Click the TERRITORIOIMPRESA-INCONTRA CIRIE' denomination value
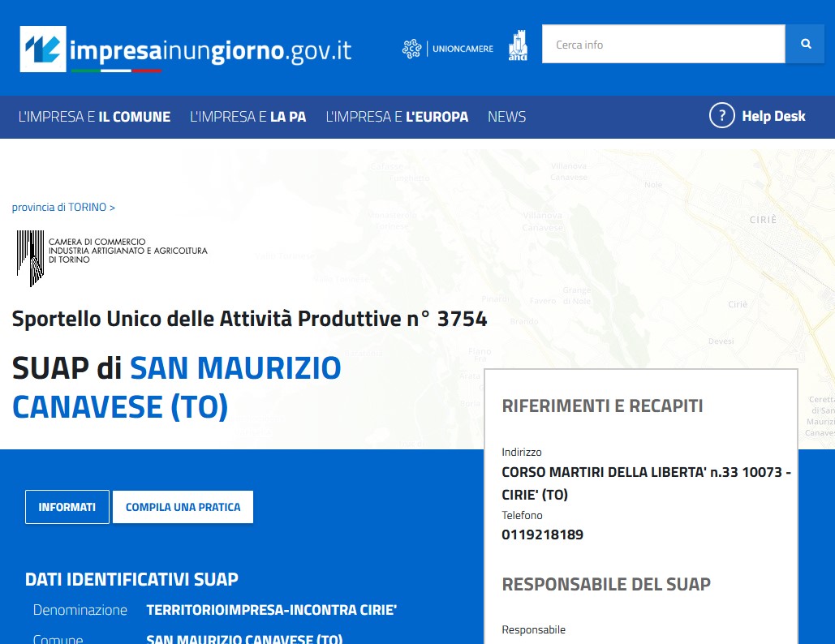 click(x=271, y=610)
